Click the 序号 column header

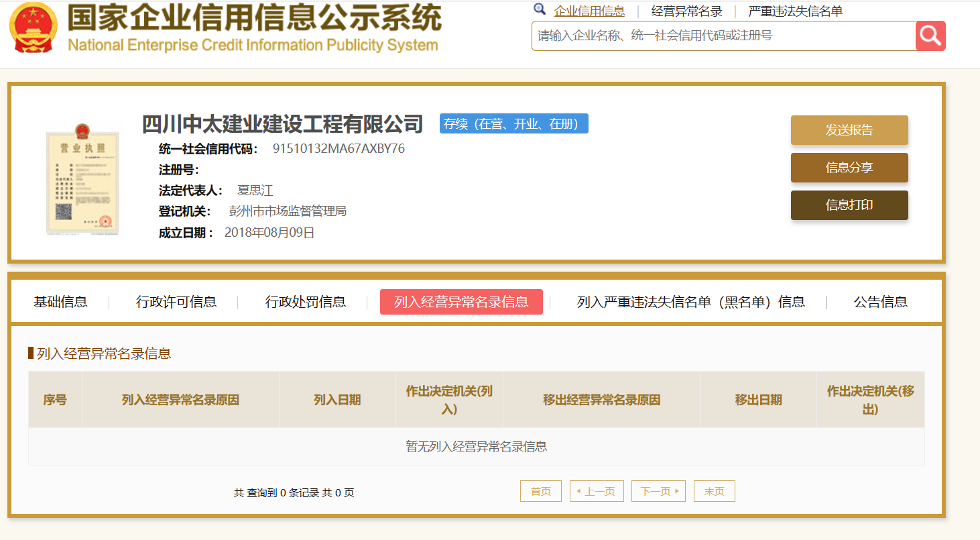pos(55,400)
